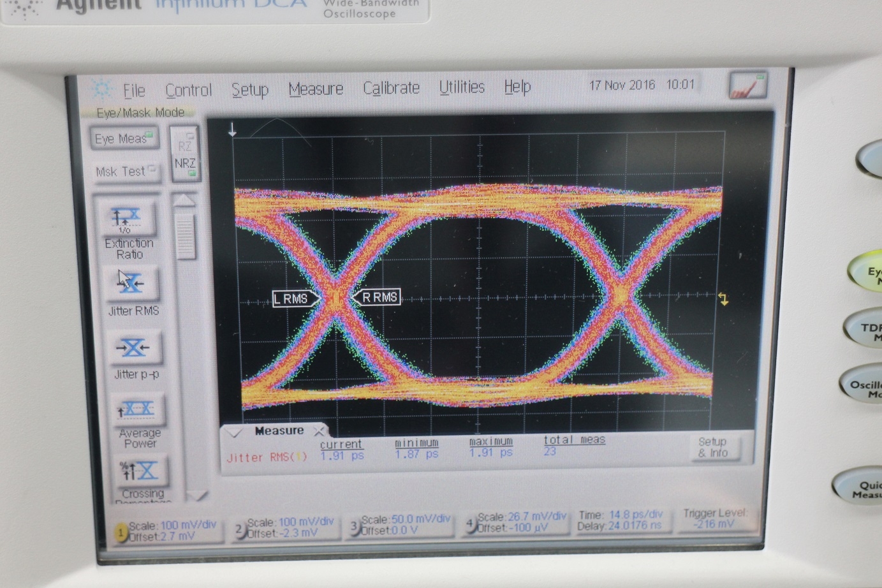
Task: Open the Control menu
Action: point(188,90)
